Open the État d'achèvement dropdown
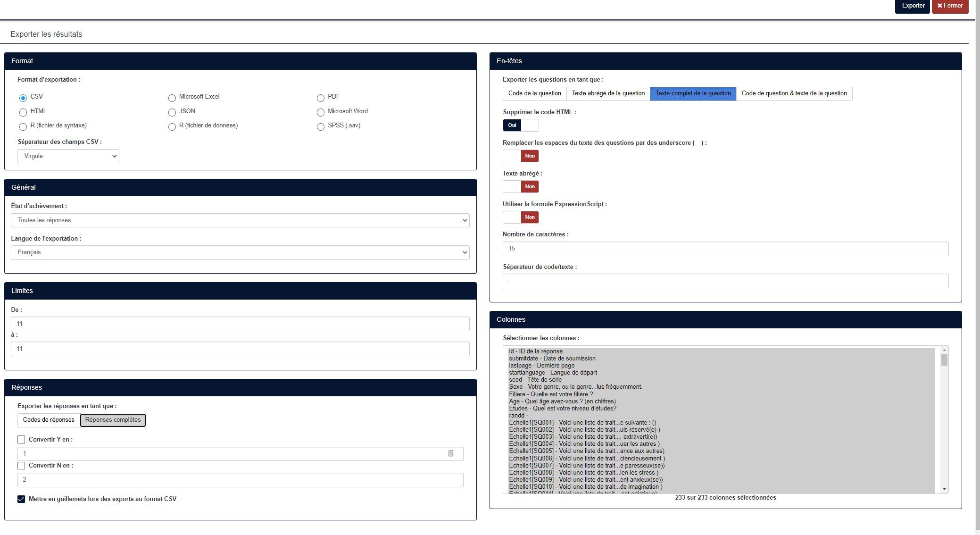This screenshot has height=535, width=980. coord(240,220)
